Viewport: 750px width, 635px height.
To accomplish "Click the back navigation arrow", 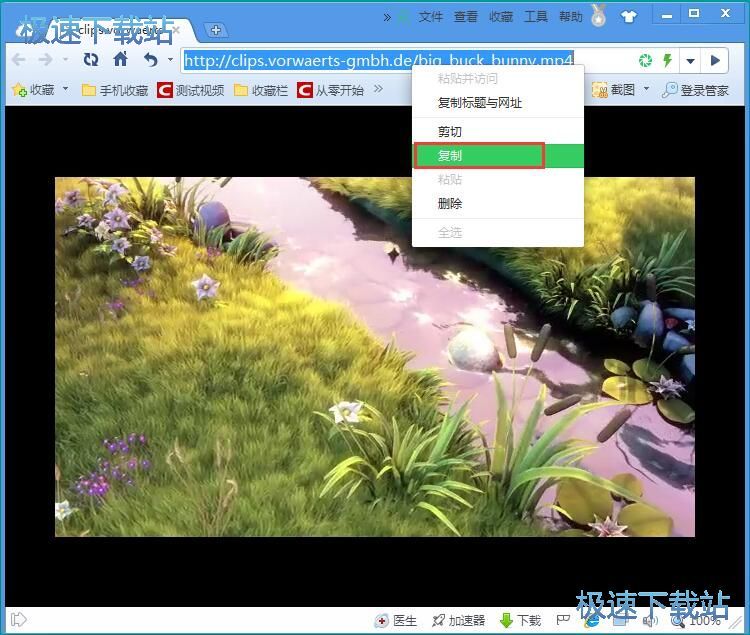I will pyautogui.click(x=19, y=60).
